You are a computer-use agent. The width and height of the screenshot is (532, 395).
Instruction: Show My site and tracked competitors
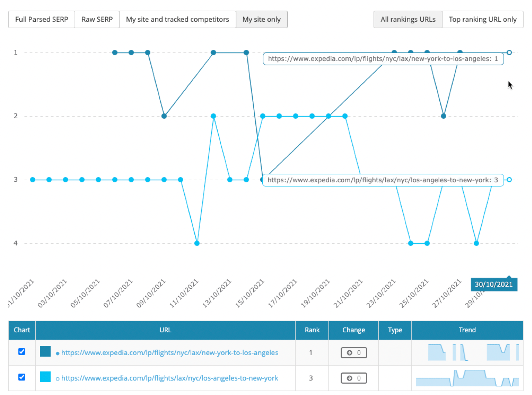177,20
